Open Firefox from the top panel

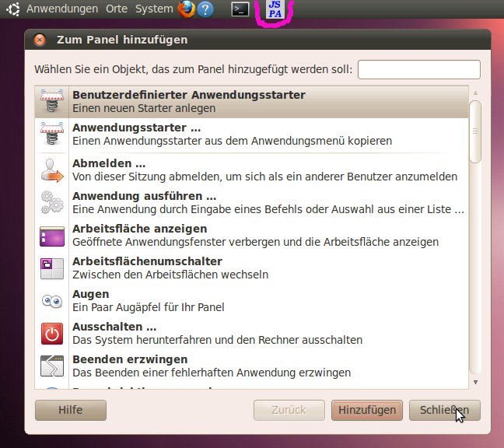pyautogui.click(x=187, y=9)
